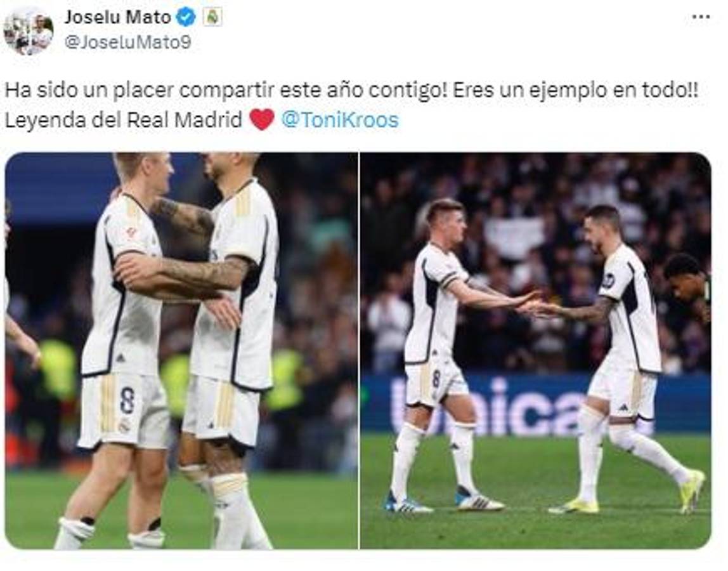The width and height of the screenshot is (728, 571).
Task: Open the left photo of players hugging
Action: [x=181, y=351]
